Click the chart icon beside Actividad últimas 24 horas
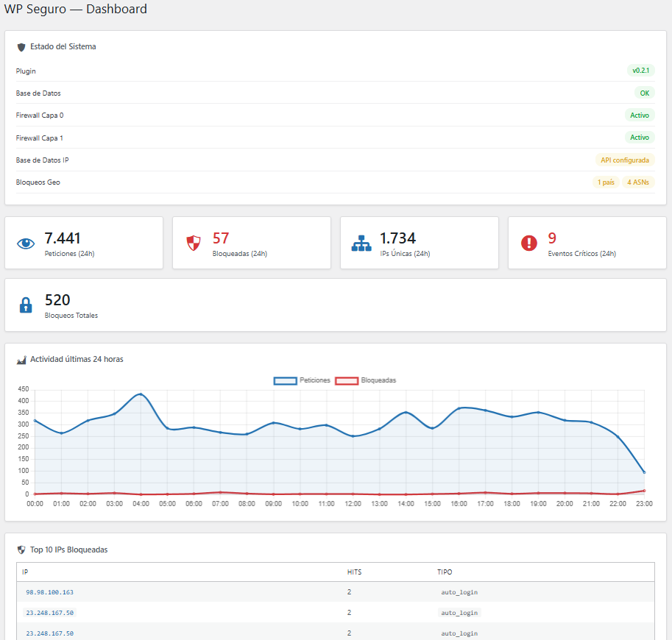Image resolution: width=672 pixels, height=640 pixels. pos(21,360)
